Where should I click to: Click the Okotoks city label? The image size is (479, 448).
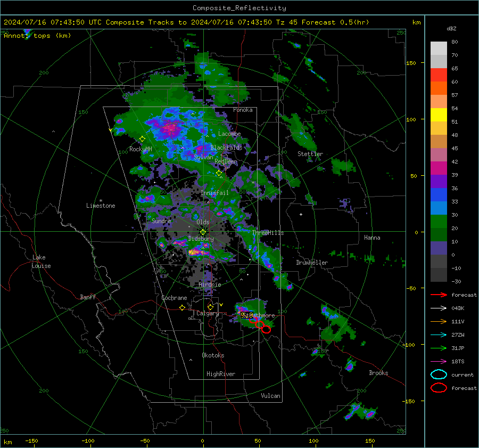click(213, 355)
